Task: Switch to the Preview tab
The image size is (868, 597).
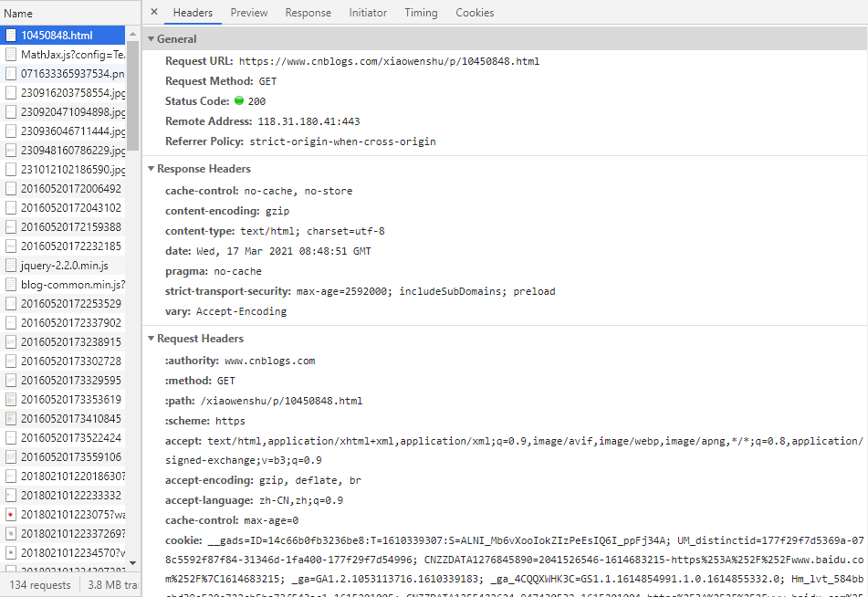Action: pos(248,12)
